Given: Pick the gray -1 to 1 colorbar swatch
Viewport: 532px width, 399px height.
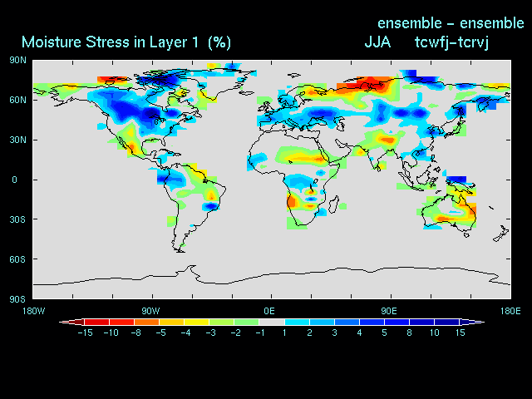Looking at the screenshot, I should 272,322.
